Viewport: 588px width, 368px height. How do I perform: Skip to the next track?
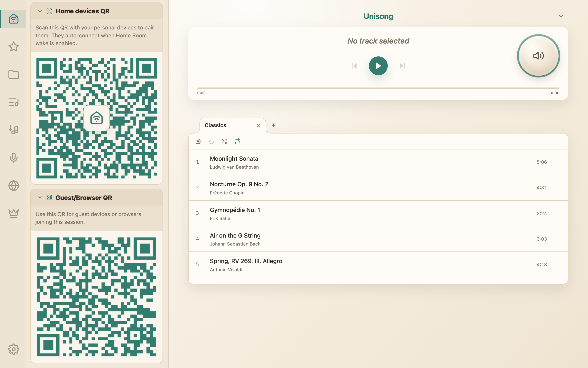click(x=402, y=66)
